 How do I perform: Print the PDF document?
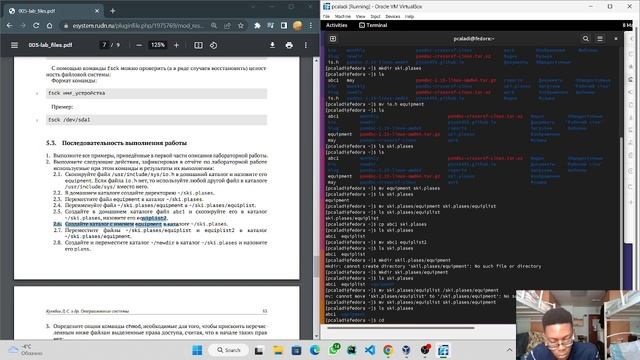(x=289, y=45)
